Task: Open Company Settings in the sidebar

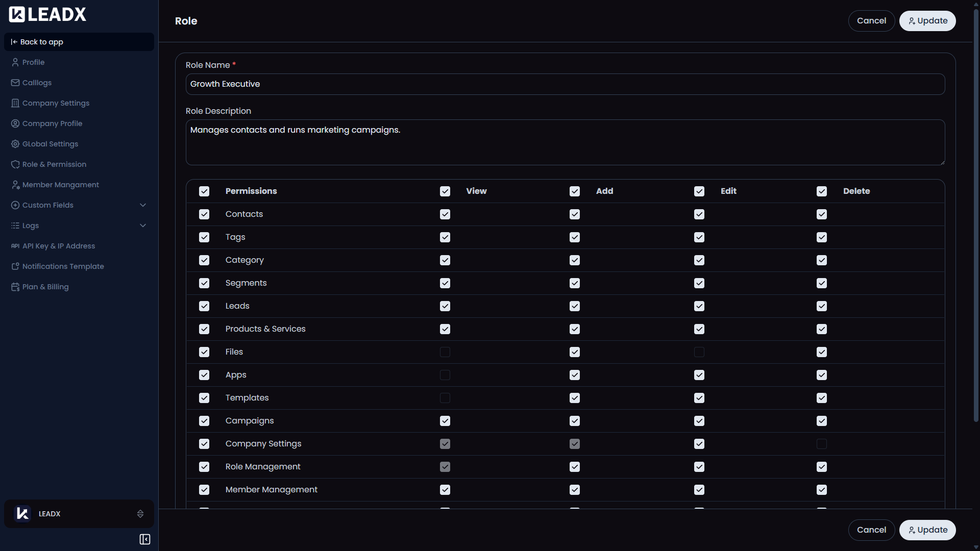Action: point(55,103)
